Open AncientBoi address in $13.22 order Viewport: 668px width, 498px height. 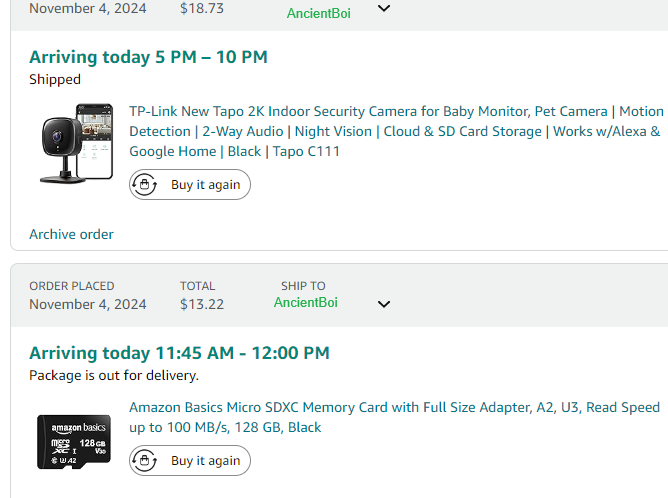coord(305,302)
